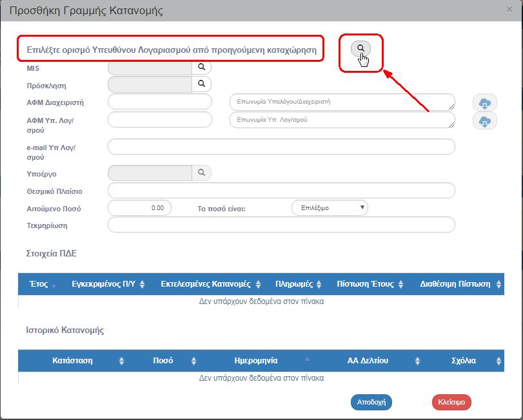Open MIS search lookup
Viewport: 523px width, 420px height.
201,67
